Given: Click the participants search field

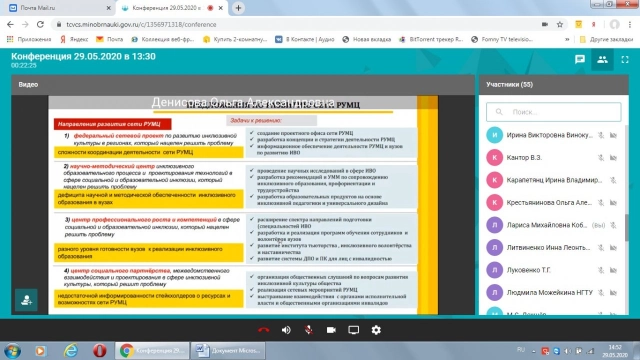Looking at the screenshot, I should click(x=553, y=112).
